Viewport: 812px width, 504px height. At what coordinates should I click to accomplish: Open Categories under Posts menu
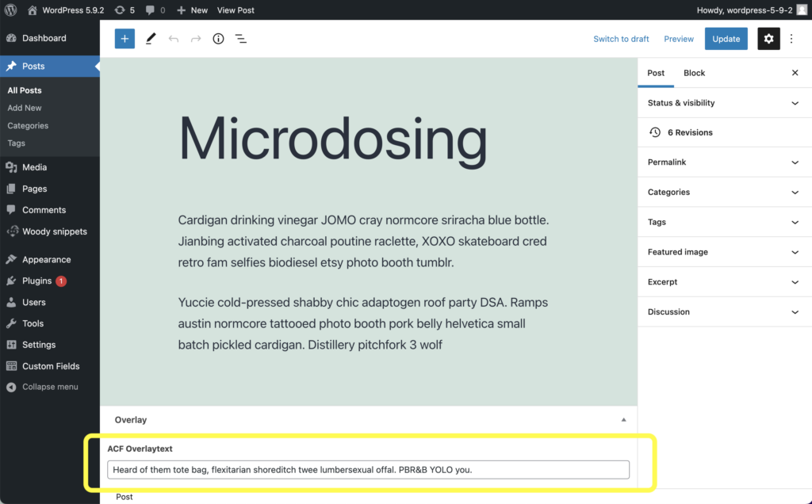click(28, 126)
